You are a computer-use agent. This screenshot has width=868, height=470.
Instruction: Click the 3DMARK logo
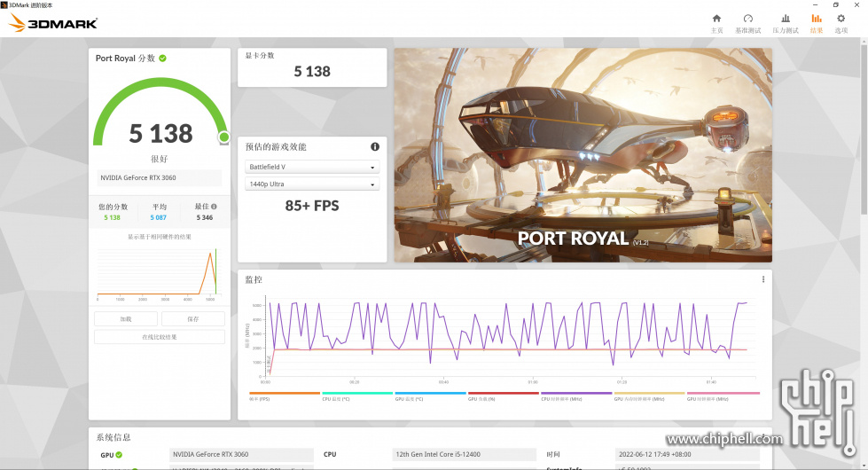click(x=54, y=23)
